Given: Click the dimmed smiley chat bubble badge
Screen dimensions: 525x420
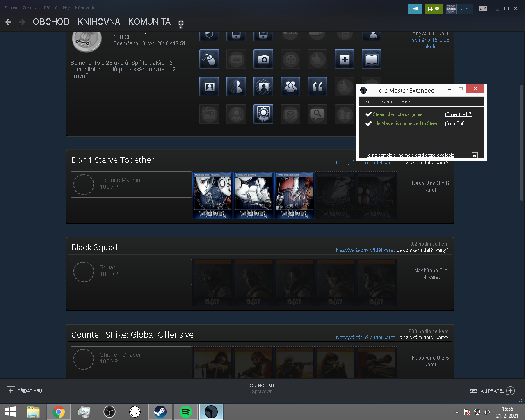Looking at the screenshot, I should coord(290,114).
